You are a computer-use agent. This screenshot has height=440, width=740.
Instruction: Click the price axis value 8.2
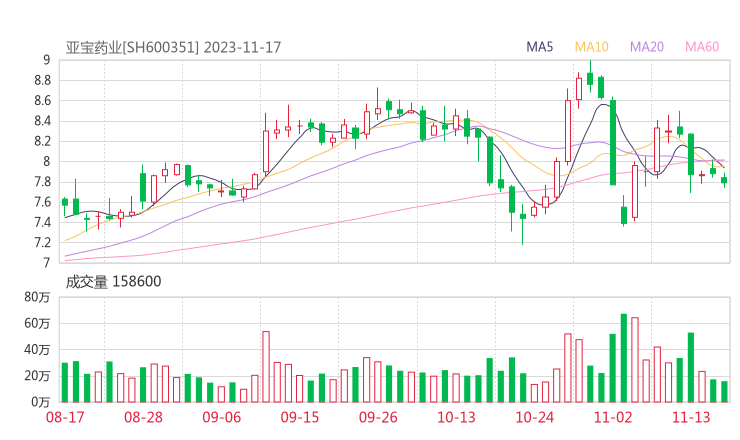[x=42, y=141]
